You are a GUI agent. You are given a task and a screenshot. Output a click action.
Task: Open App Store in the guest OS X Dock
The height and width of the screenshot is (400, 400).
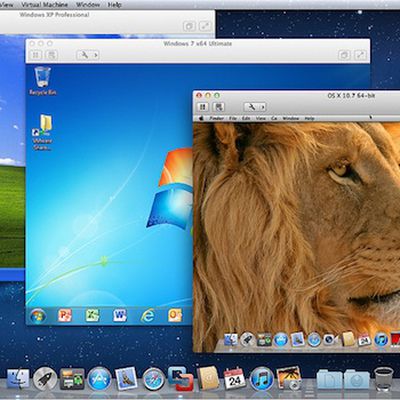pyautogui.click(x=281, y=340)
